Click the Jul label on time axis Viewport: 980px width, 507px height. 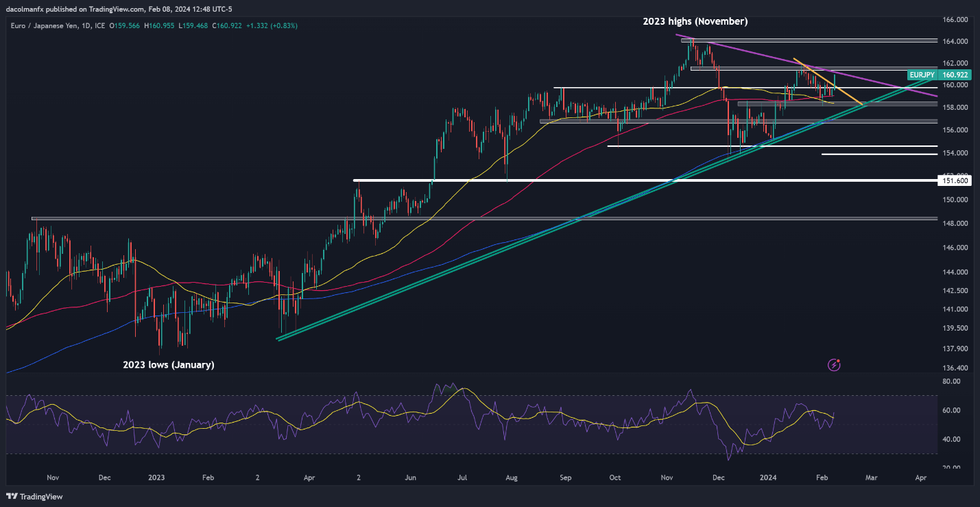coord(462,477)
